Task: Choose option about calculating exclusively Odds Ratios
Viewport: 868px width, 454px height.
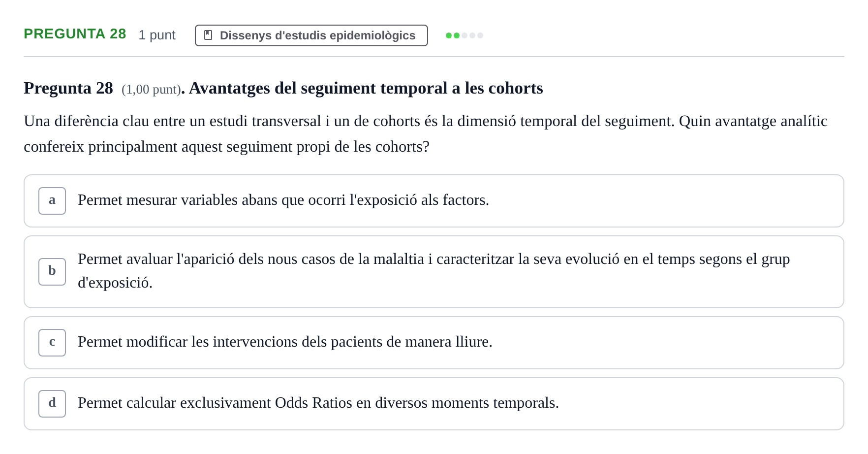Action: click(434, 404)
